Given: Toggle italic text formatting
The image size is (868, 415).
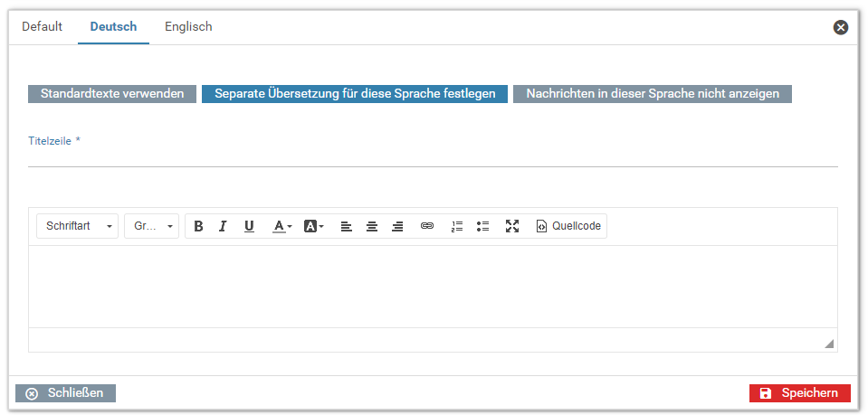Looking at the screenshot, I should [x=223, y=226].
